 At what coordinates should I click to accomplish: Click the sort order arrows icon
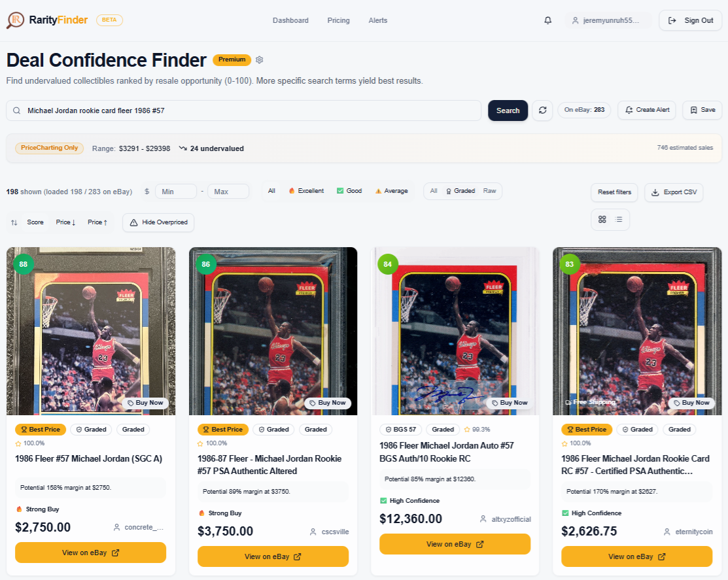pyautogui.click(x=14, y=222)
